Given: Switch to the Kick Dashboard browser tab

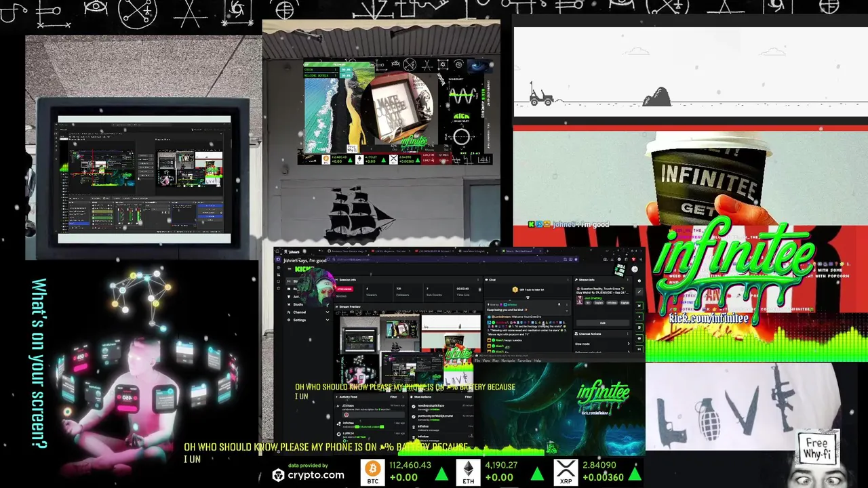Looking at the screenshot, I should click(521, 251).
